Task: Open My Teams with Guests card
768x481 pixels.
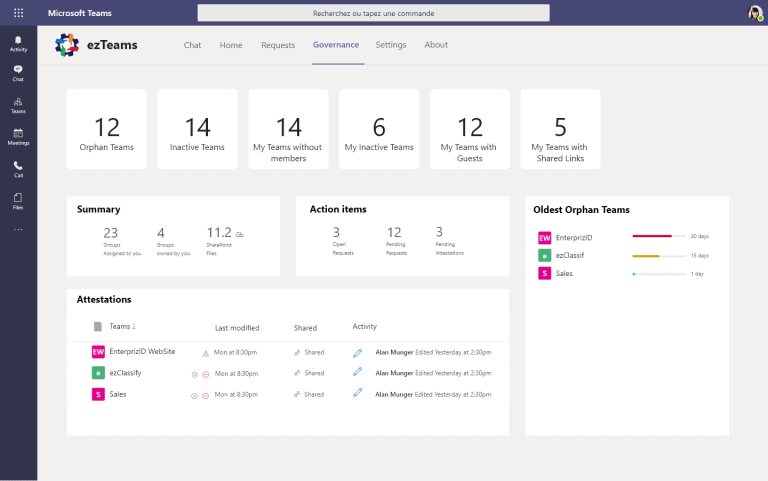Action: (x=470, y=129)
